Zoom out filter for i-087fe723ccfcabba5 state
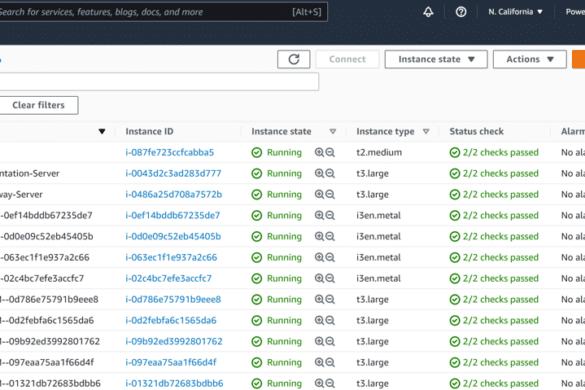This screenshot has width=585, height=390. pyautogui.click(x=330, y=152)
